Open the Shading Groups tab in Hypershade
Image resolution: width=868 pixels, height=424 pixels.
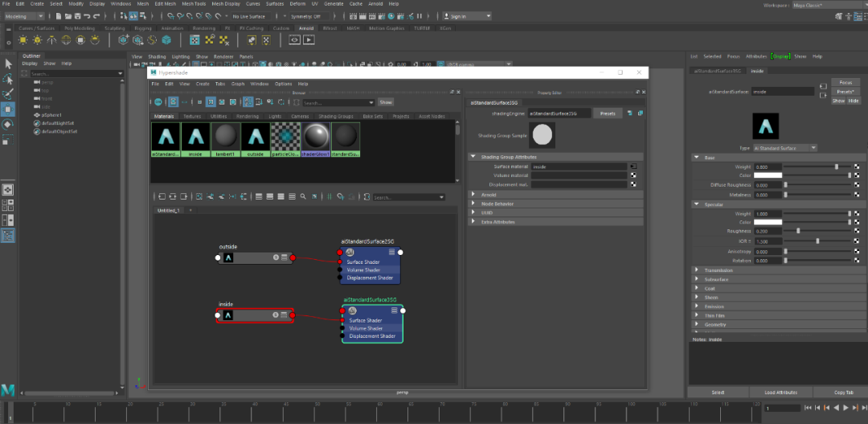pyautogui.click(x=335, y=117)
